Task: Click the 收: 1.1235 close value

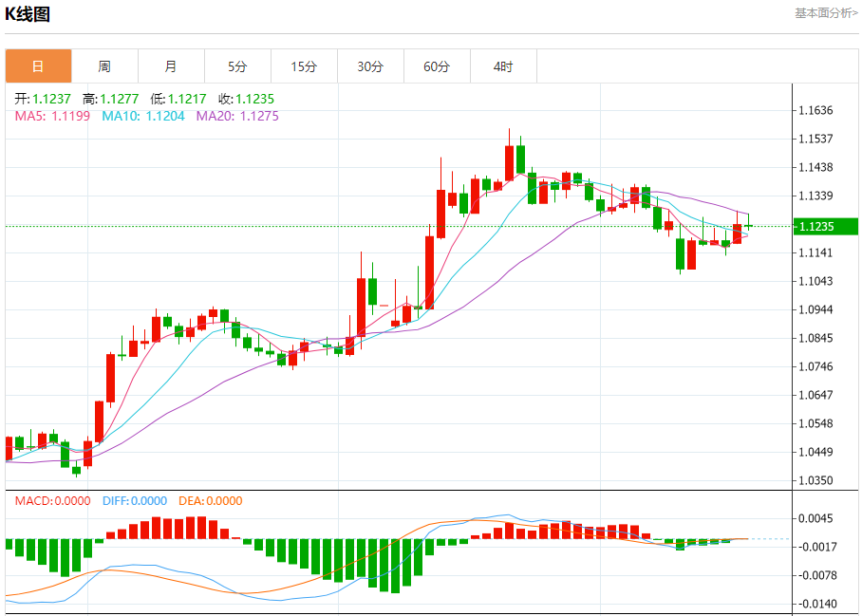Action: coord(246,99)
